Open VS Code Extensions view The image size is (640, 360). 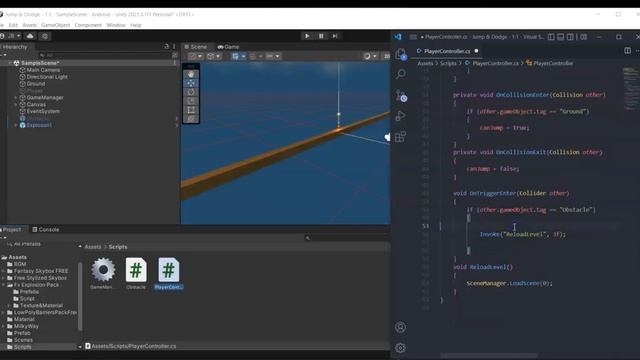coord(400,136)
